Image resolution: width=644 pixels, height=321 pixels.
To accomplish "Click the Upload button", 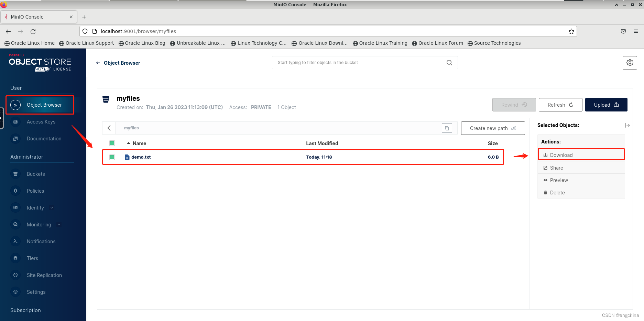I will 606,105.
